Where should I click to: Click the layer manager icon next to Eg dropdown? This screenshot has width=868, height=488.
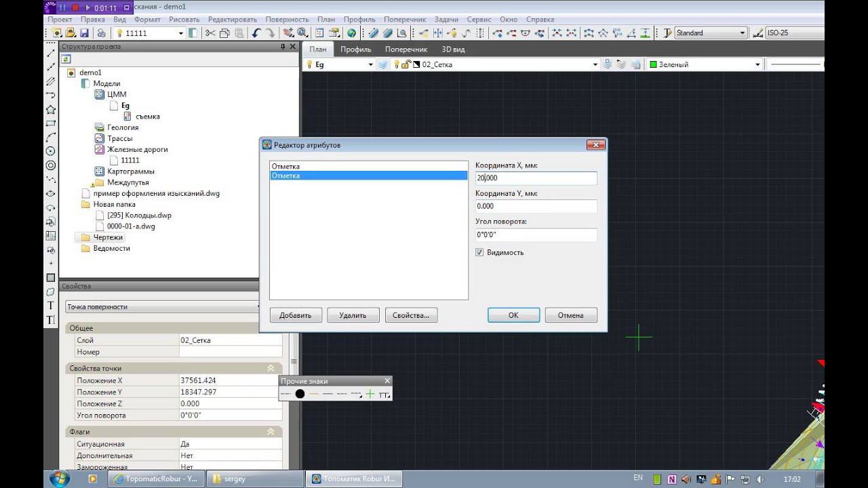383,64
